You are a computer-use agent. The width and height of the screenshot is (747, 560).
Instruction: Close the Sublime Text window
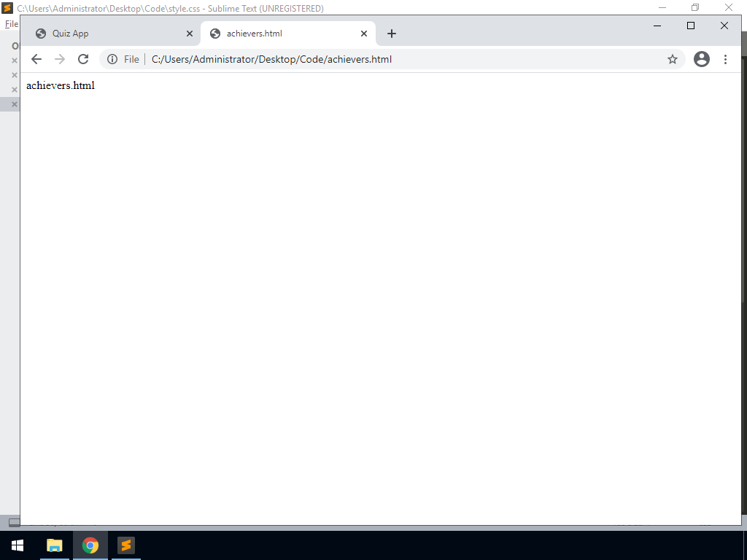click(x=729, y=7)
